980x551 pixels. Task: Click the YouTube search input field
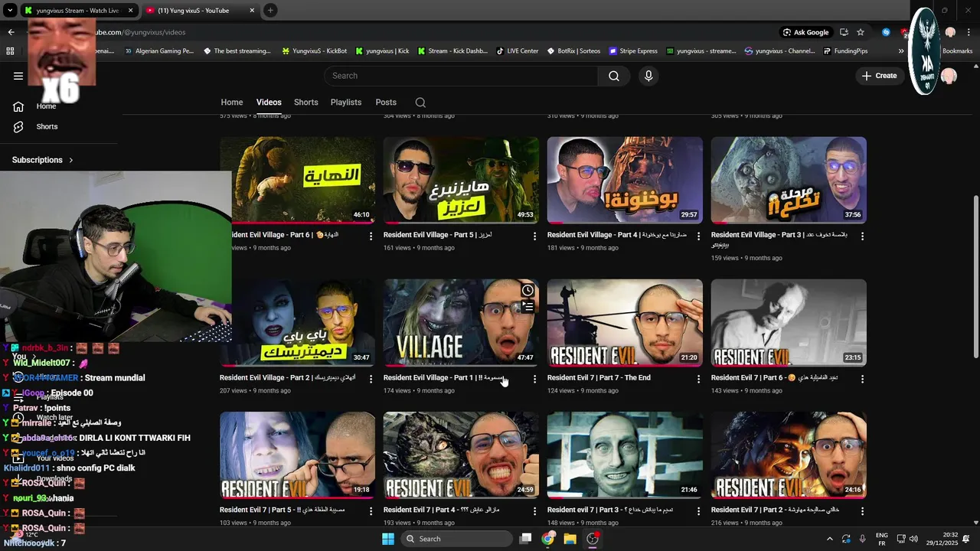coord(461,76)
